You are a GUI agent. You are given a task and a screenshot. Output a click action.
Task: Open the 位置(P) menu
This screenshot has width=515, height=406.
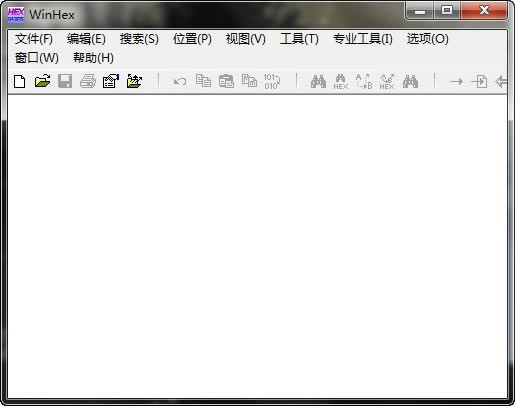pos(192,39)
